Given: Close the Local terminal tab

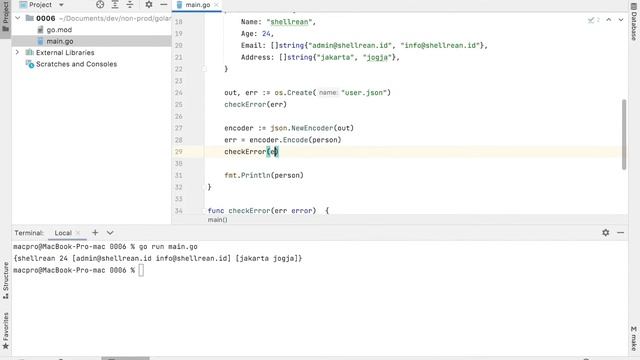Looking at the screenshot, I should click(78, 233).
